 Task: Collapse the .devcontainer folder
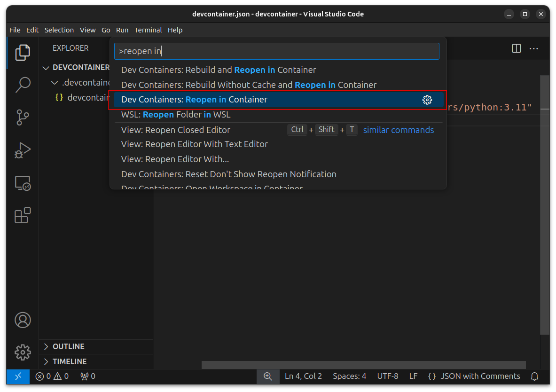pyautogui.click(x=54, y=83)
